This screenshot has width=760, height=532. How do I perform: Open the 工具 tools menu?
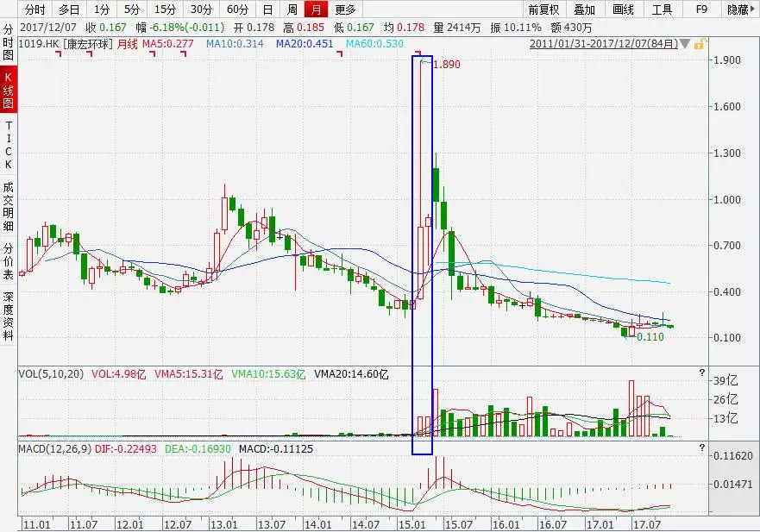[x=662, y=9]
